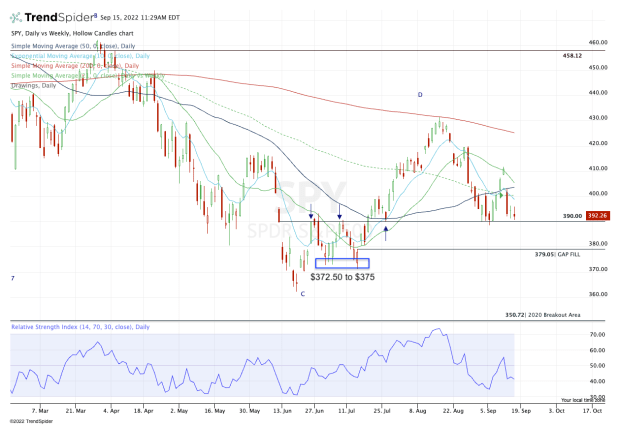Click the 360.00 price axis value

[x=598, y=294]
